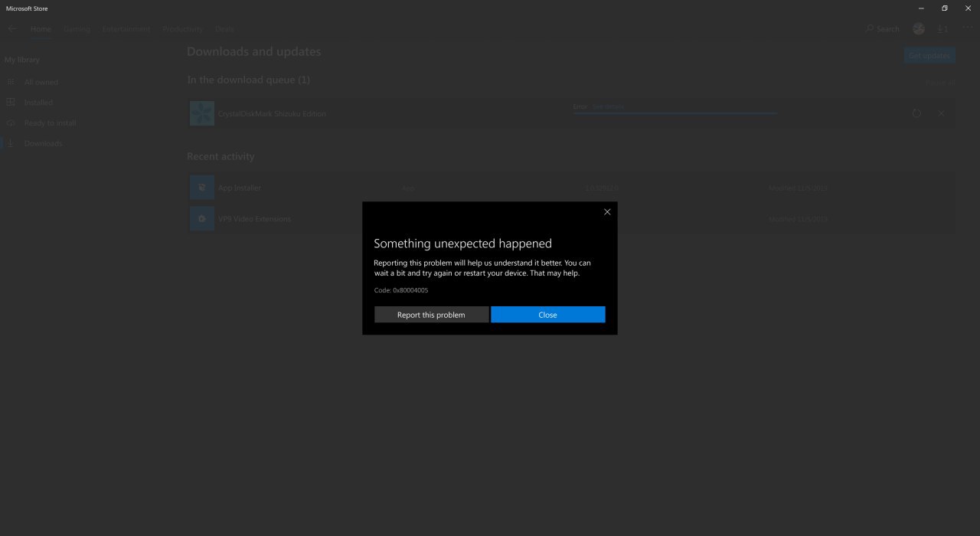980x536 pixels.
Task: Select All owned in My library
Action: pyautogui.click(x=41, y=82)
